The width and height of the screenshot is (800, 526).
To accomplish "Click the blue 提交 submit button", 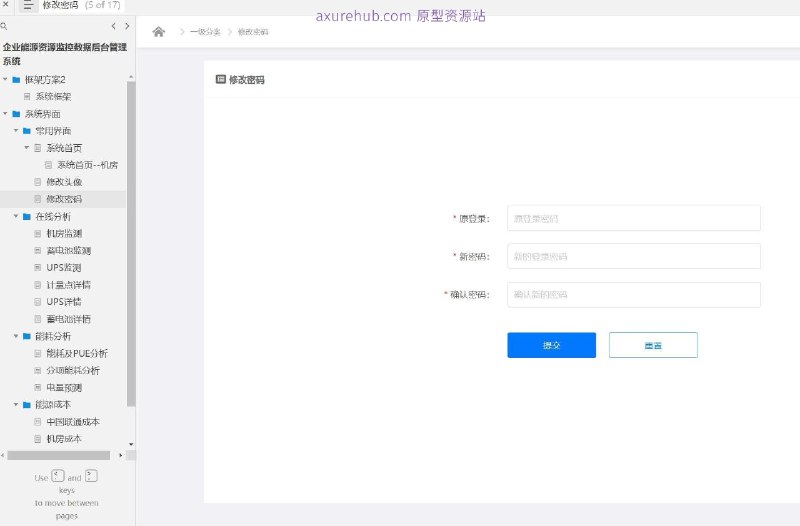I will pyautogui.click(x=552, y=345).
